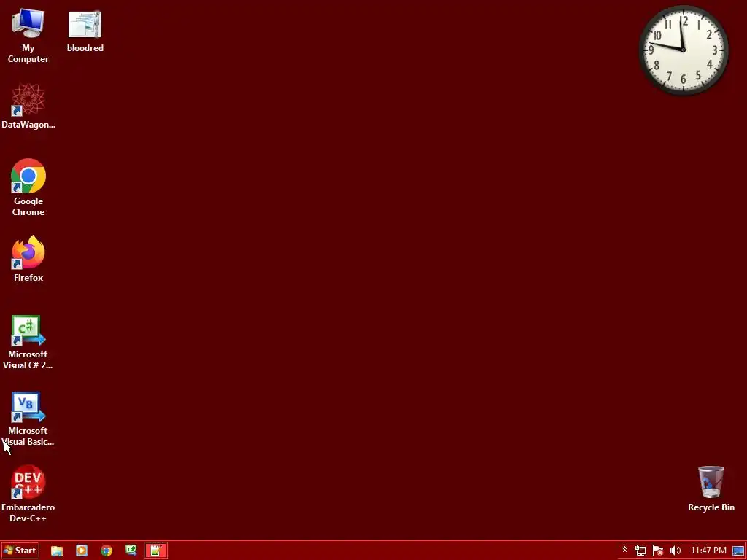This screenshot has height=560, width=747.
Task: Click the Show Desktop tray icon
Action: click(738, 551)
